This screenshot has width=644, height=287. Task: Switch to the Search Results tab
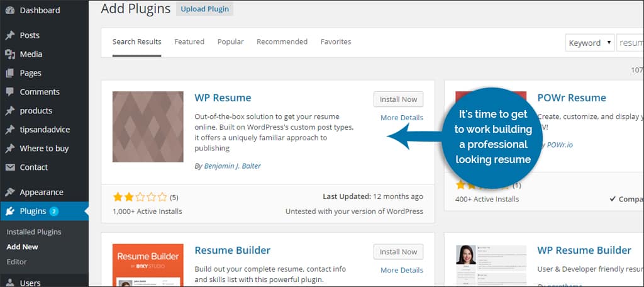coord(136,42)
